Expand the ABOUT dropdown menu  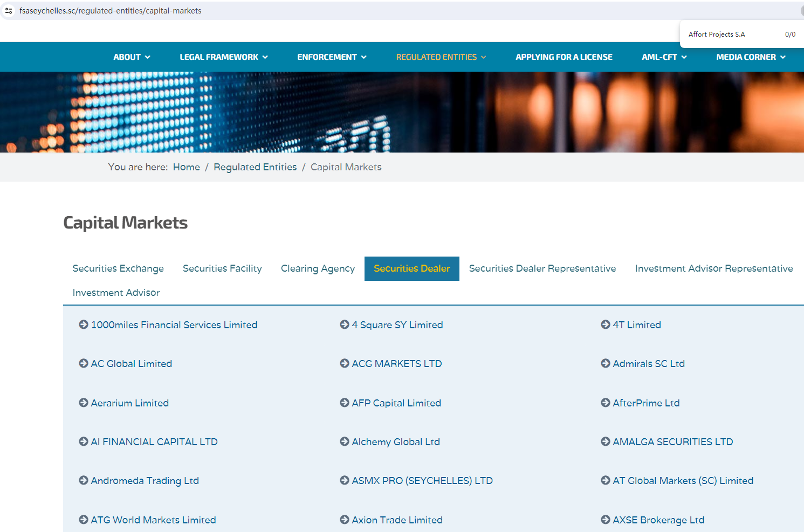point(132,57)
